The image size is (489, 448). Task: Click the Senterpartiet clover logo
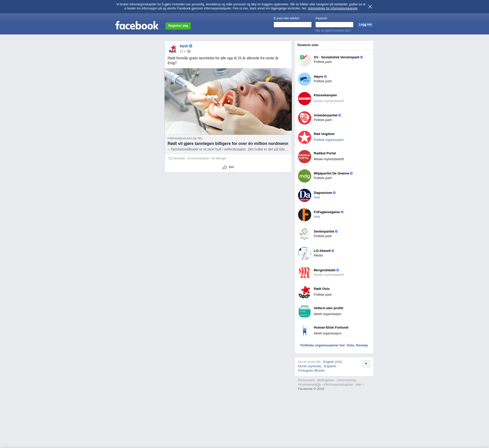click(x=305, y=234)
